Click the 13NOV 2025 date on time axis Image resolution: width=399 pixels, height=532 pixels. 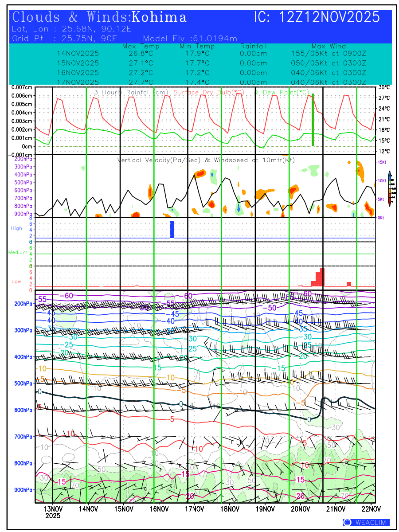(x=53, y=512)
